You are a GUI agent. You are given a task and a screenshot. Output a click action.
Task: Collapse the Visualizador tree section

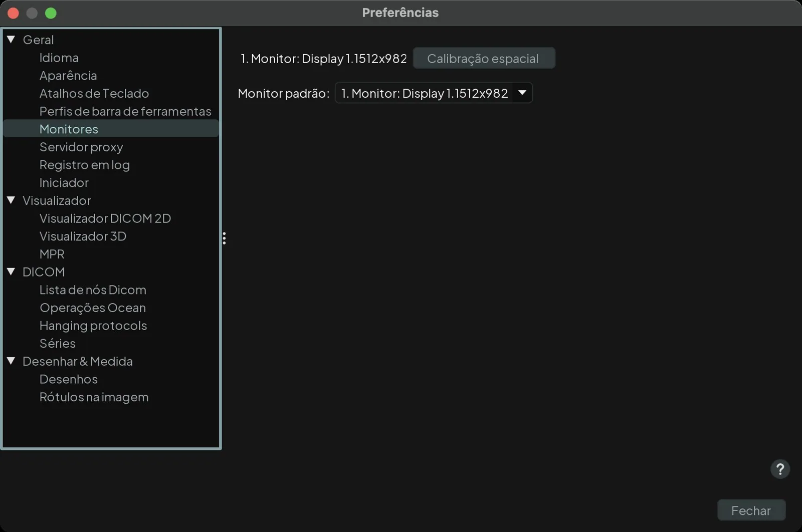pos(11,200)
